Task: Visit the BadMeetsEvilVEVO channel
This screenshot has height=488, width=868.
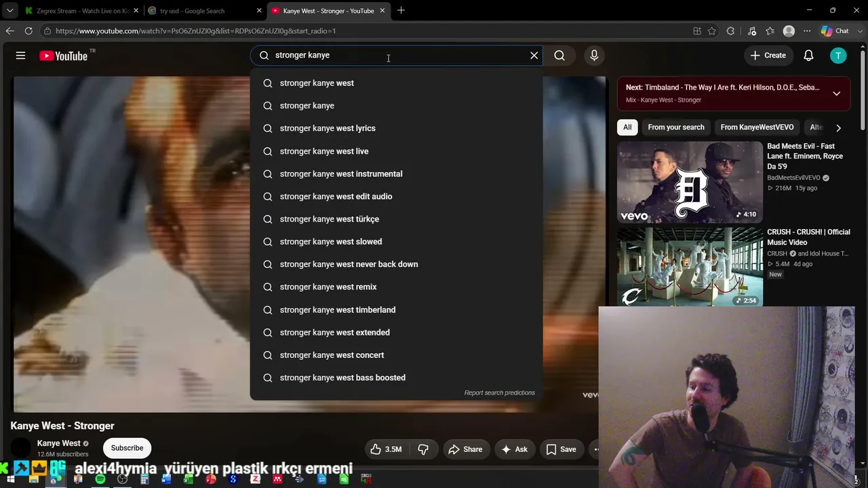Action: click(x=793, y=178)
